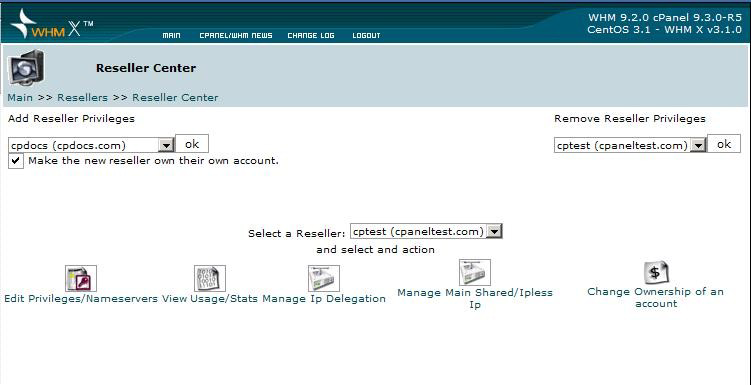Click the Manage Ip Delegation icon
Image resolution: width=751 pixels, height=385 pixels.
click(324, 279)
